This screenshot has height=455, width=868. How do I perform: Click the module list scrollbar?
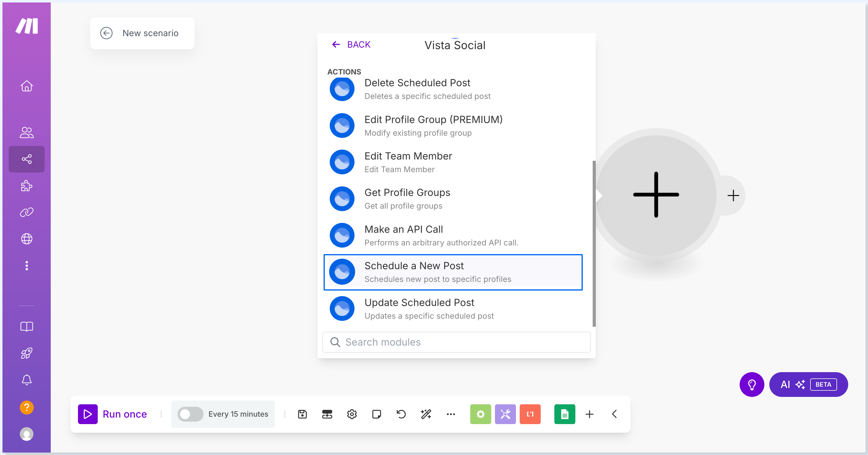click(594, 244)
